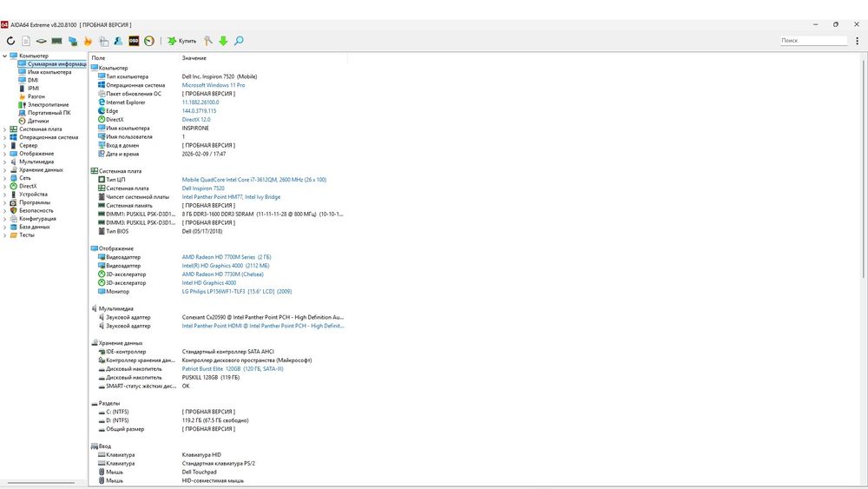Open Internet Explorer version 11.1882.26100.0 link

(201, 102)
